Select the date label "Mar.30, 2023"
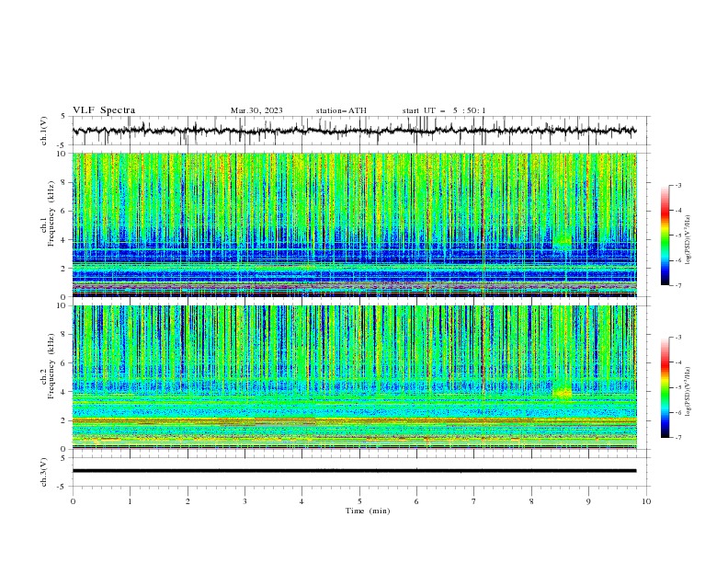This screenshot has width=728, height=563. point(256,110)
